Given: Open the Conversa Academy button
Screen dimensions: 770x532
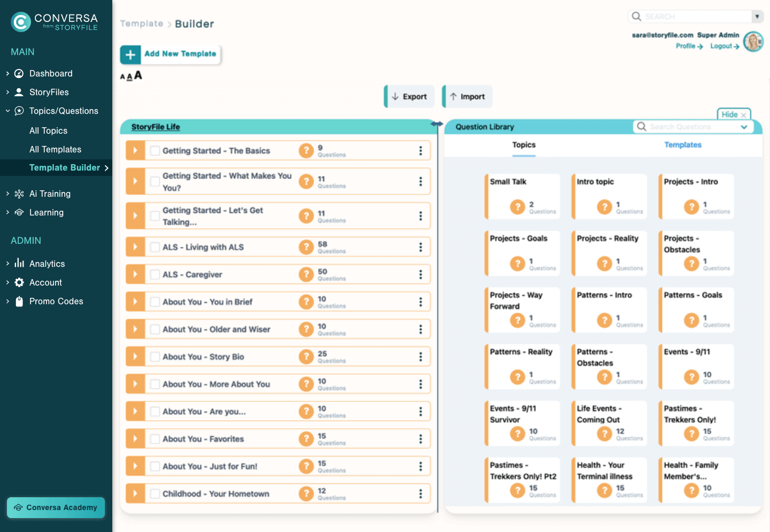Looking at the screenshot, I should tap(56, 507).
